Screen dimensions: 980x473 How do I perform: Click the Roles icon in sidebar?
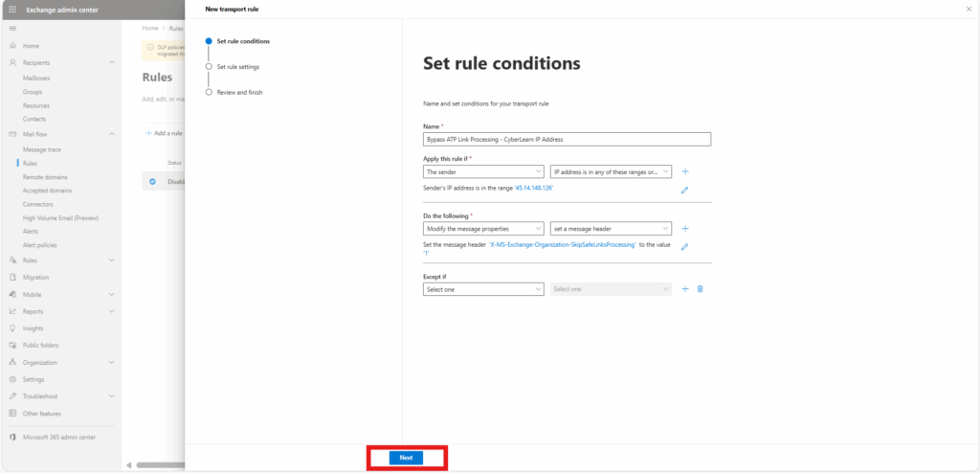pos(12,260)
